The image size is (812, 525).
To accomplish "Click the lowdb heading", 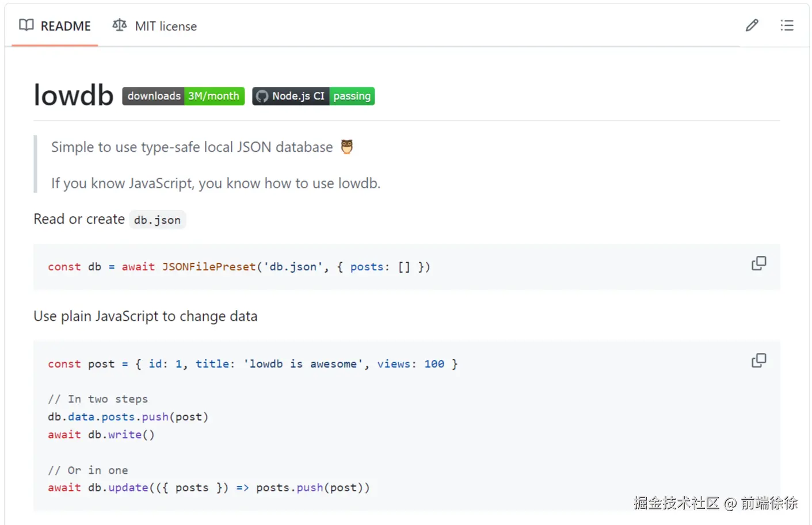I will coord(74,95).
